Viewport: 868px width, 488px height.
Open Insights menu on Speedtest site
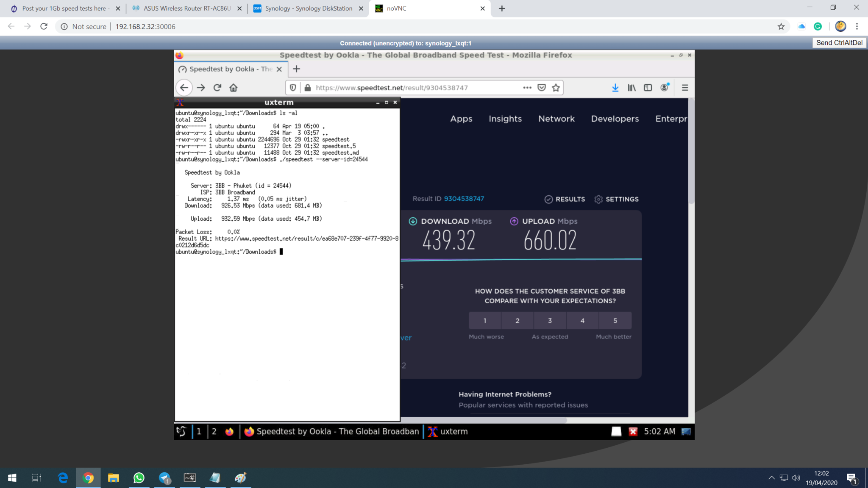505,119
